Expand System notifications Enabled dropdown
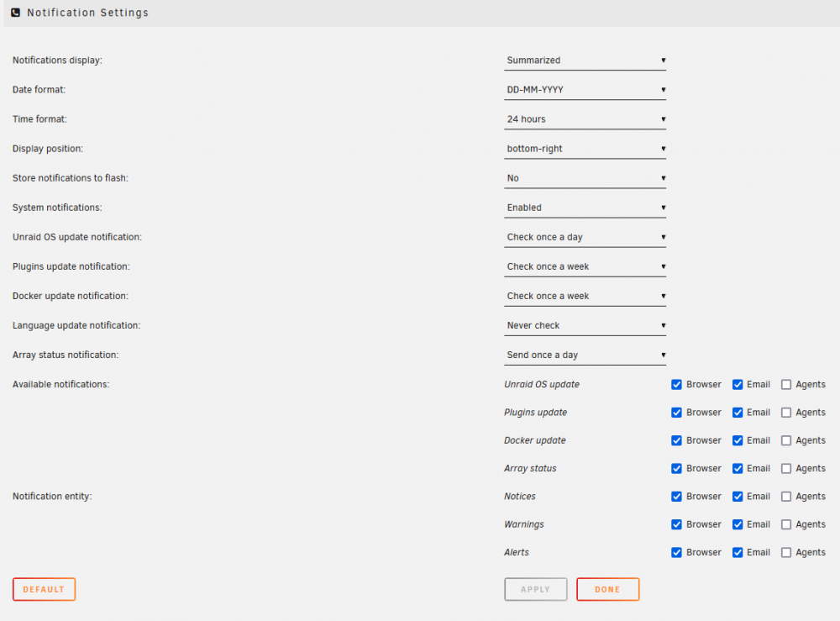 tap(585, 208)
